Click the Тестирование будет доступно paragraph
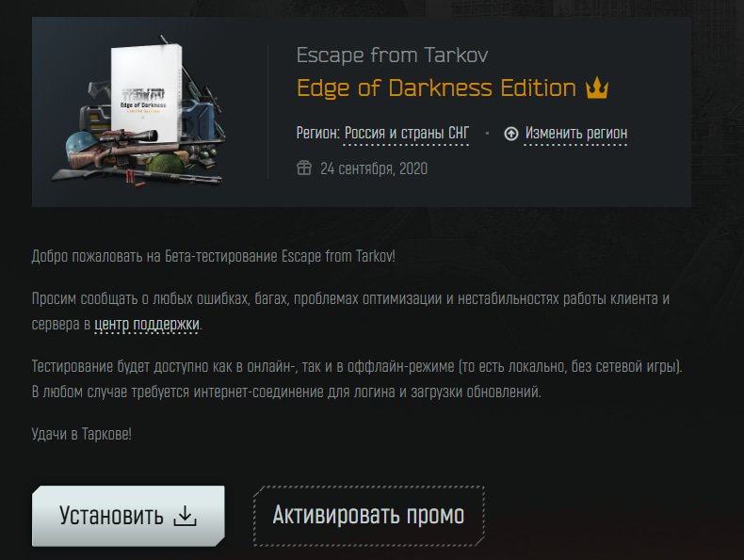This screenshot has height=560, width=744. pos(357,379)
